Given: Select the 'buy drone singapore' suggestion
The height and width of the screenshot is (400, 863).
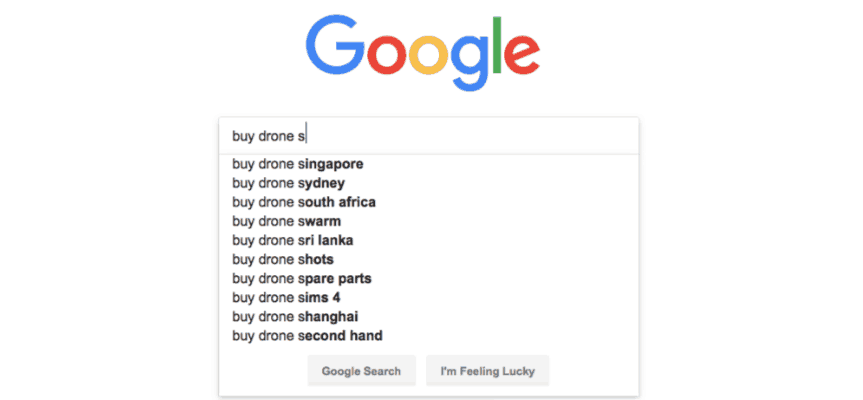Looking at the screenshot, I should 298,164.
